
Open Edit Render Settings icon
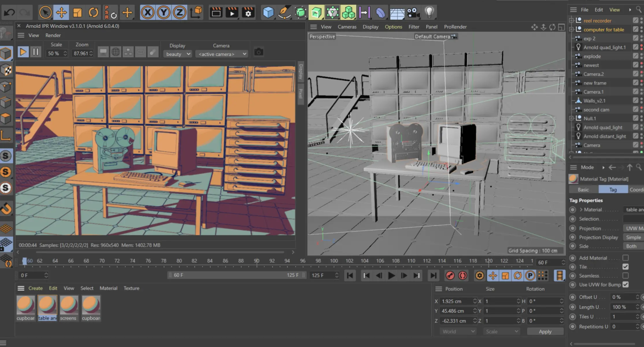[248, 12]
